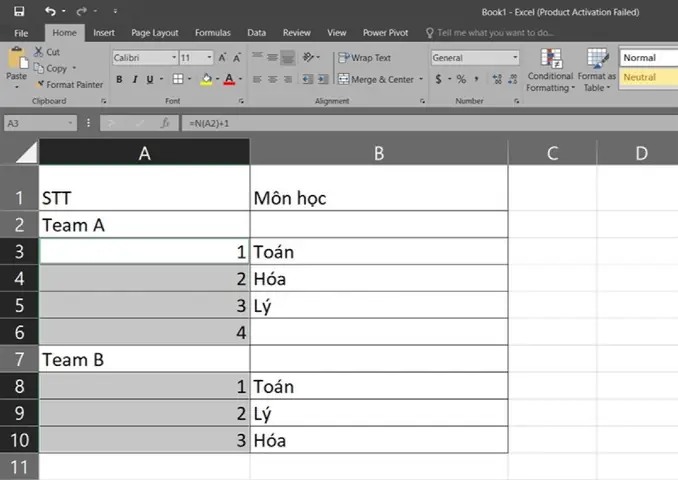
Task: Open Conditional Formatting menu
Action: (550, 69)
